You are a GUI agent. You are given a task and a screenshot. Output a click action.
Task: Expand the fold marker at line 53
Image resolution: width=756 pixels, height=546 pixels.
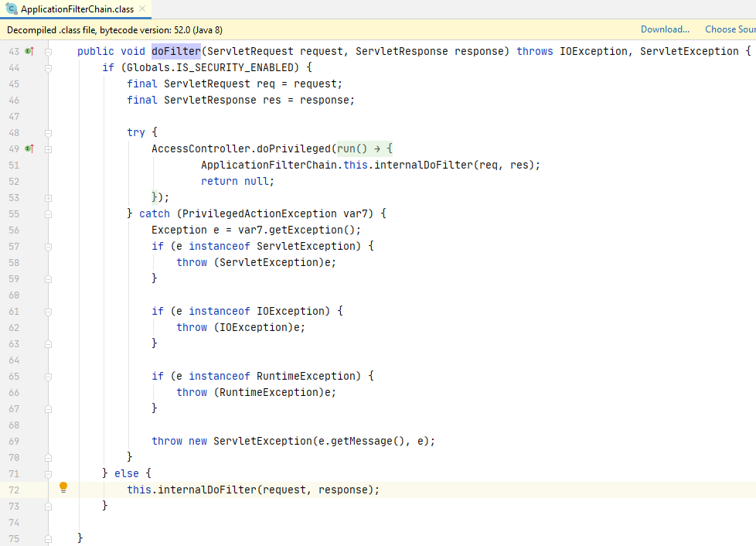pyautogui.click(x=48, y=198)
